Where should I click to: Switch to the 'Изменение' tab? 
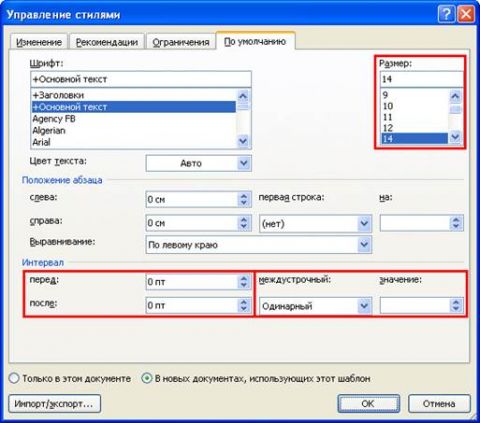(x=39, y=42)
